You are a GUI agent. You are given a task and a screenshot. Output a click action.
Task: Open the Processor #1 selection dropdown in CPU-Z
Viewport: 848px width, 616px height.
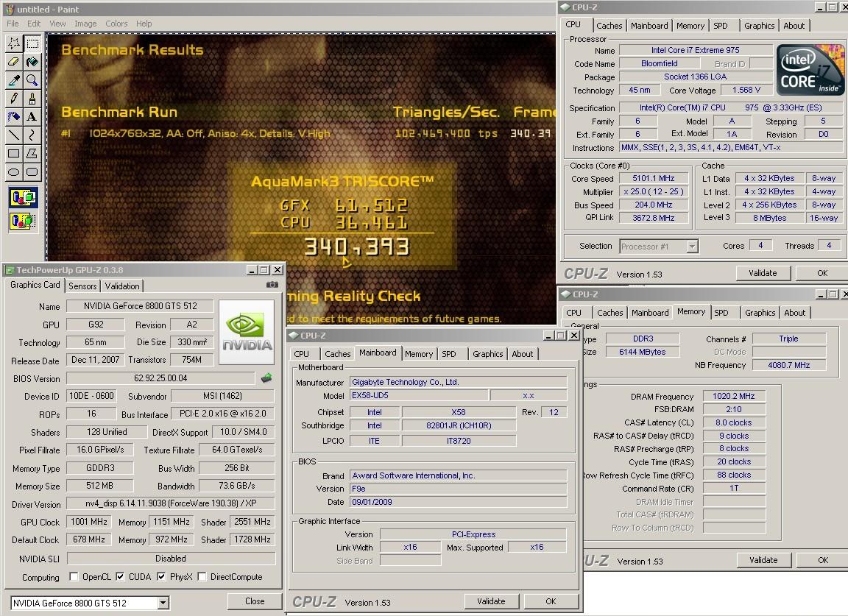point(692,246)
